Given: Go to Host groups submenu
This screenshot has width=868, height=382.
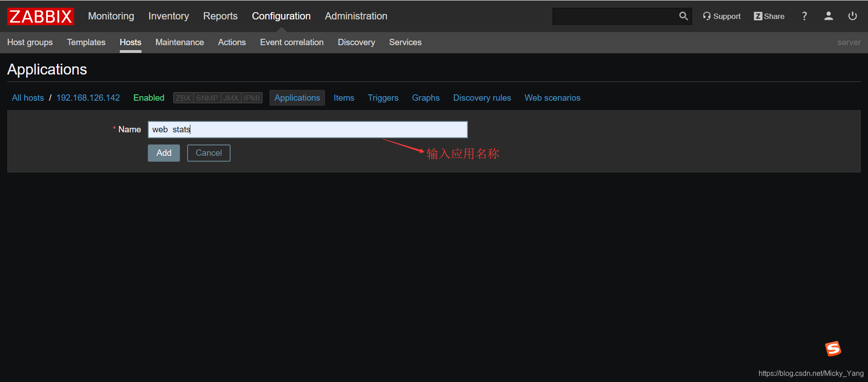Looking at the screenshot, I should click(30, 42).
